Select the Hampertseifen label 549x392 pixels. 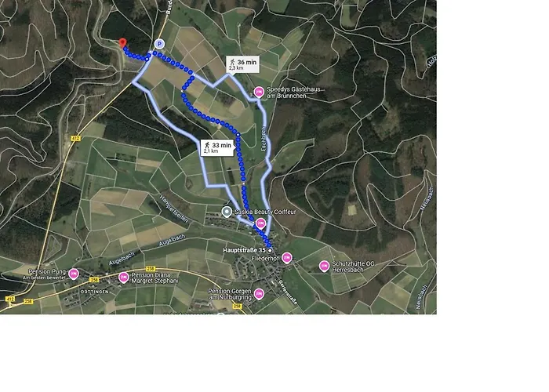click(174, 209)
